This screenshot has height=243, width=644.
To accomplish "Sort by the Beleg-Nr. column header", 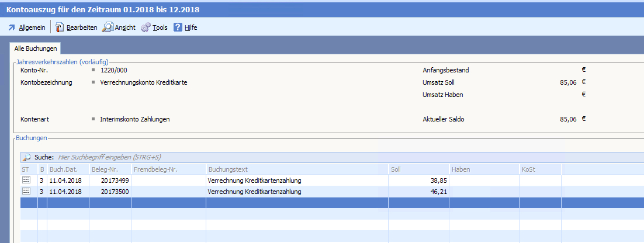I will [x=110, y=169].
